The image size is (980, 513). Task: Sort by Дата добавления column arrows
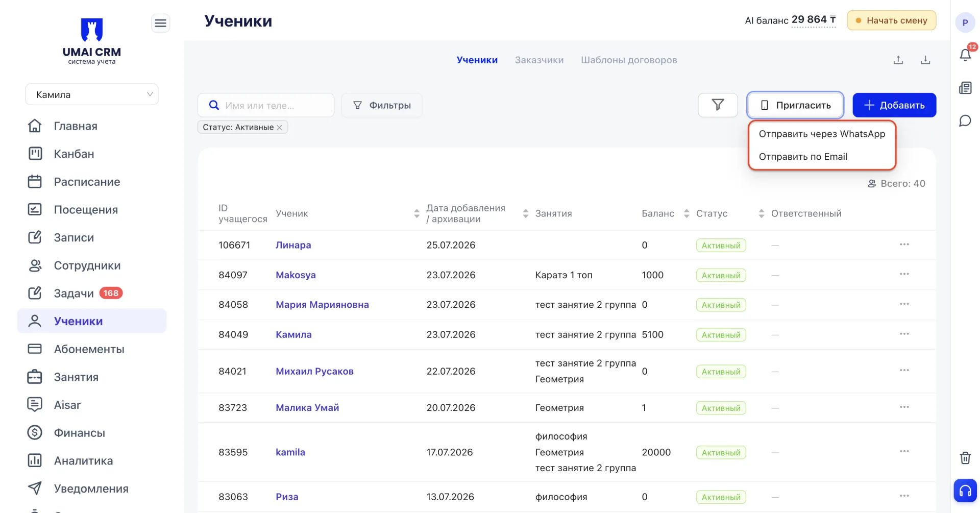(x=525, y=213)
